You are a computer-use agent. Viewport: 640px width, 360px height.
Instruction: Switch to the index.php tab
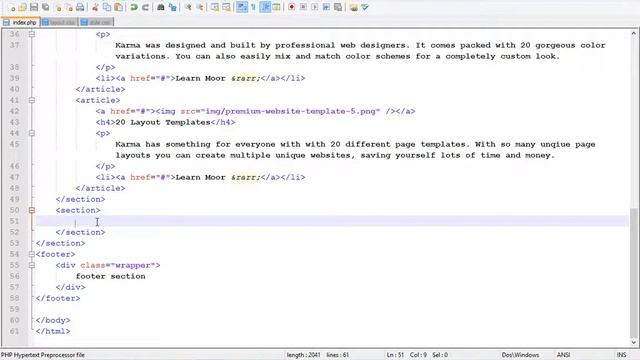(20, 22)
